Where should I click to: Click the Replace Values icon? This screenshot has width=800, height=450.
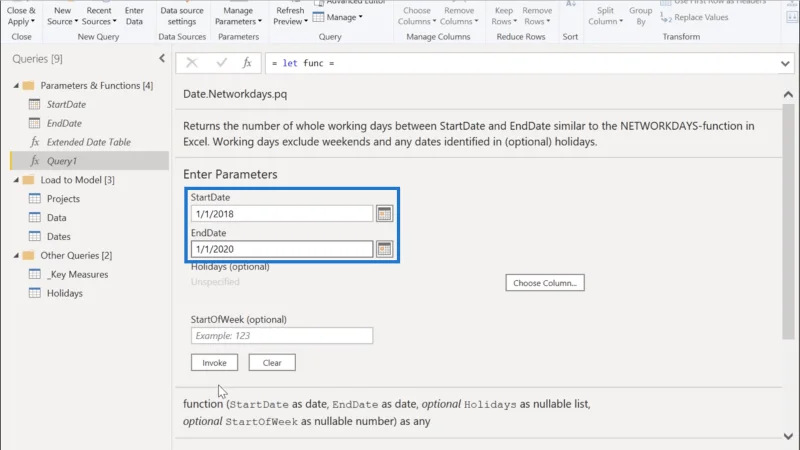tap(666, 17)
